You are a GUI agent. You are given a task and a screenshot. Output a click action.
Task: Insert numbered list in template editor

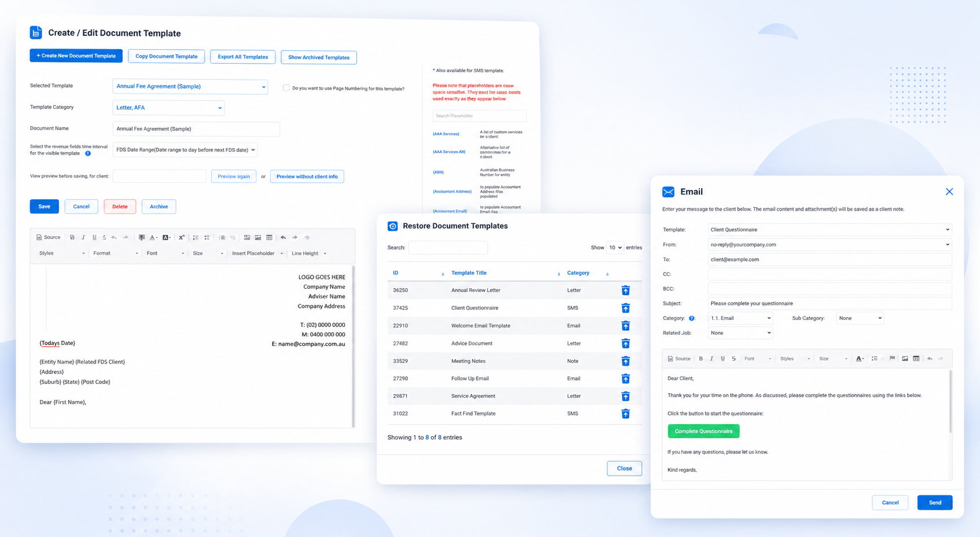[196, 237]
